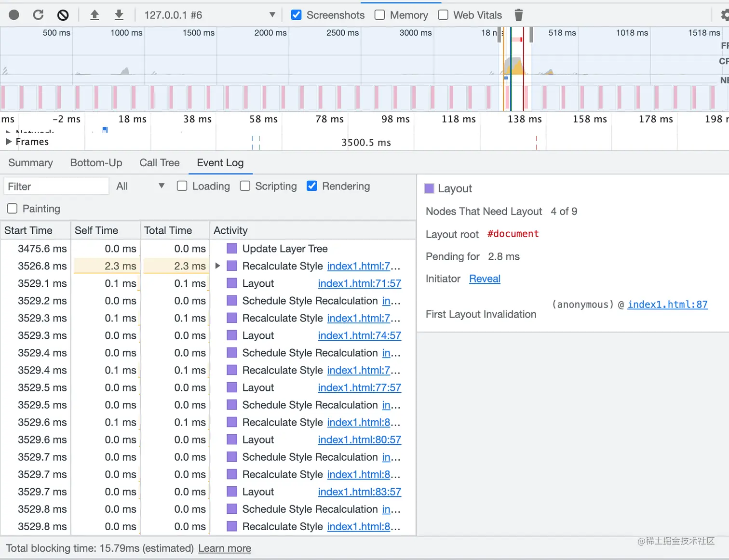
Task: Open the index1.html:80:57 link
Action: click(x=360, y=440)
